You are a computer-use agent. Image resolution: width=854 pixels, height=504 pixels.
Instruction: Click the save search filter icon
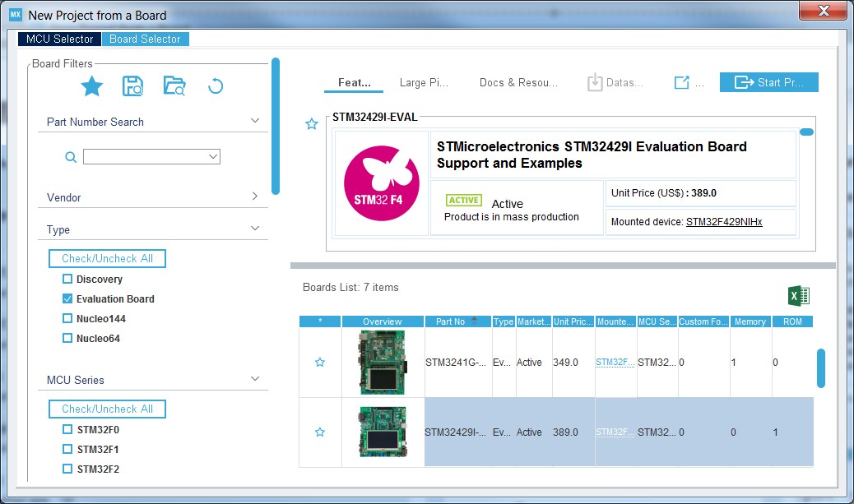coord(132,86)
